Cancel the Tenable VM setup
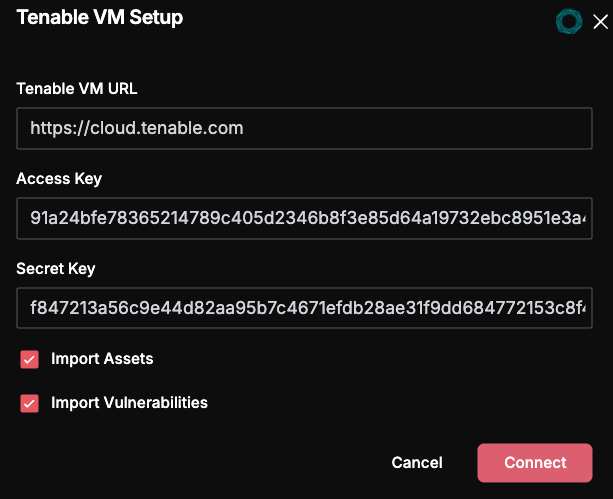The width and height of the screenshot is (613, 499). (417, 463)
